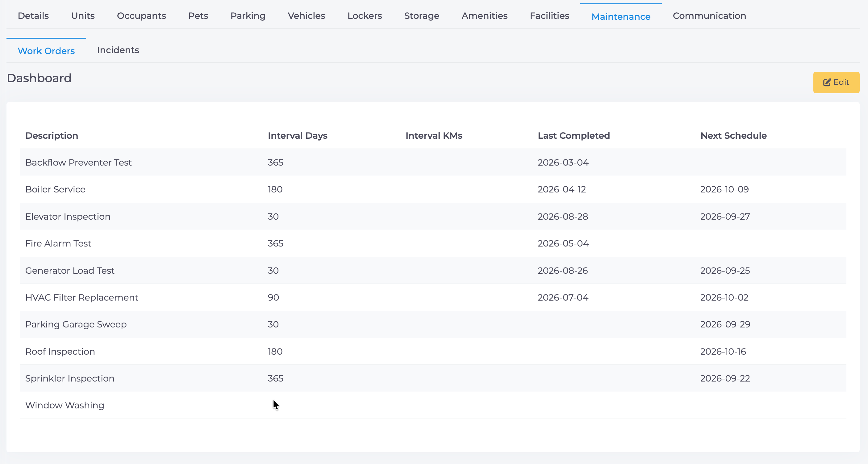Screen dimensions: 868x464
Task: Click the Interval Days column header
Action: [x=298, y=136]
